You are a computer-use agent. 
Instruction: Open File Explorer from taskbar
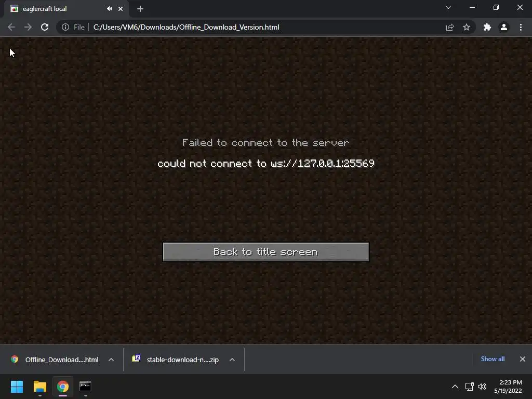click(39, 387)
